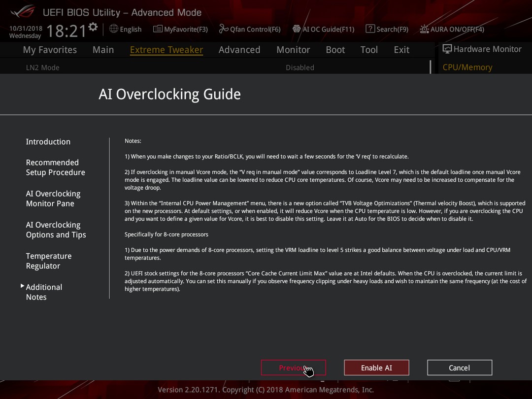Open the My Favorites tab
532x399 pixels.
click(x=50, y=50)
